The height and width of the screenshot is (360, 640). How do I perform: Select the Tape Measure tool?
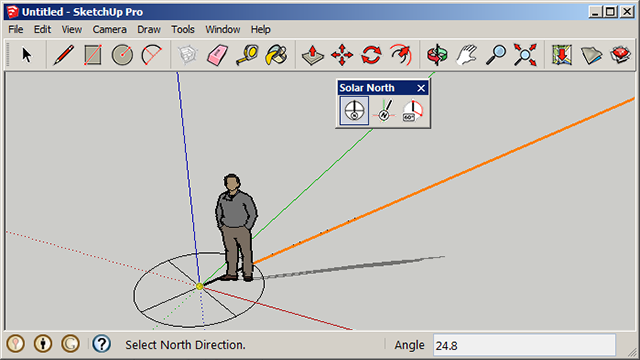pos(247,55)
